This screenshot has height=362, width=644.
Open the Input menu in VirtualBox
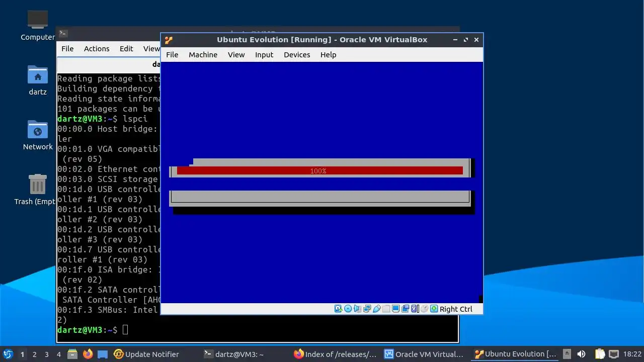[264, 55]
